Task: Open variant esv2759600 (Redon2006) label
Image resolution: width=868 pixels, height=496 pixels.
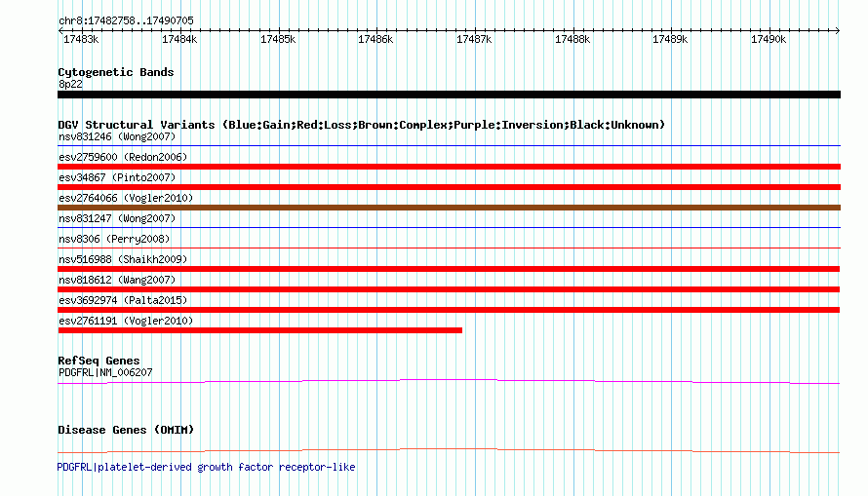Action: 123,157
